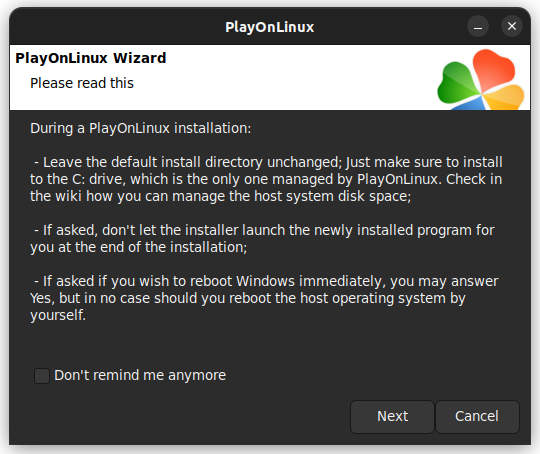Proceed with the Next button
540x454 pixels.
392,416
